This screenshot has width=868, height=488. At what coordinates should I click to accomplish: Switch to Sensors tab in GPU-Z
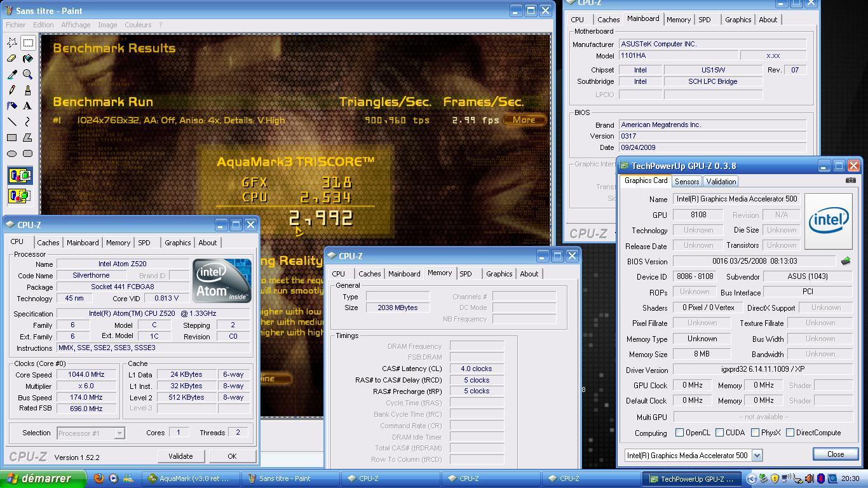pyautogui.click(x=687, y=182)
